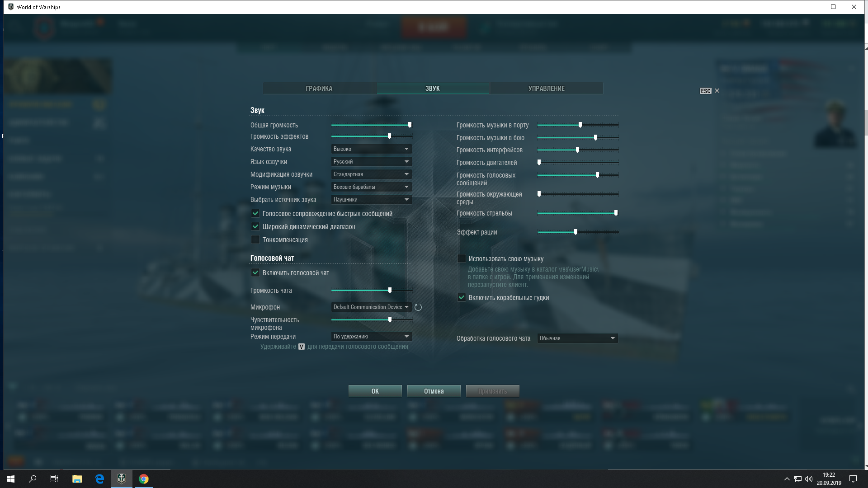This screenshot has height=488, width=868.
Task: Check Использовать свою музыку option
Action: coord(462,259)
